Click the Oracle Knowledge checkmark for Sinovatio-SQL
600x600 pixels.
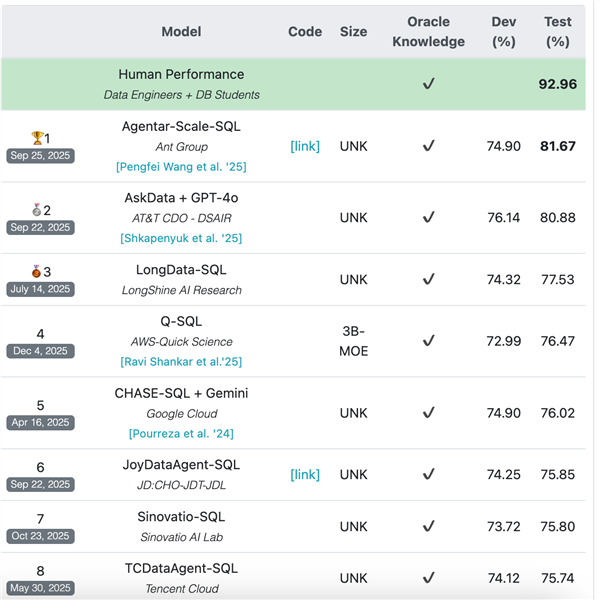428,526
